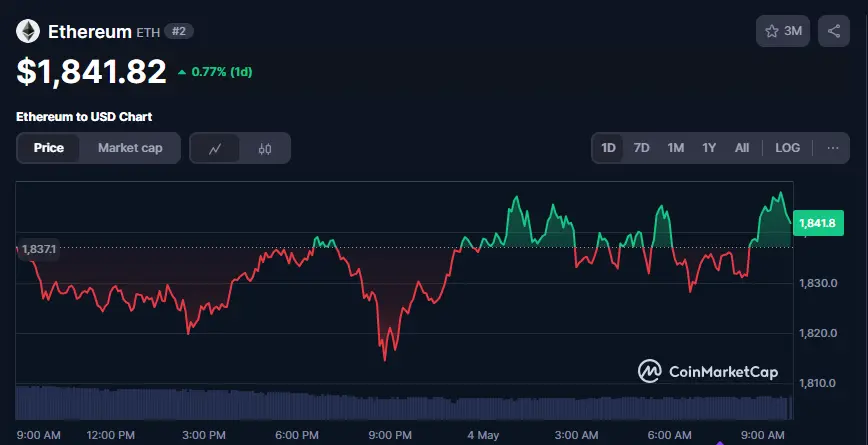Click the 1,830.0 axis label
868x445 pixels.
tap(818, 283)
